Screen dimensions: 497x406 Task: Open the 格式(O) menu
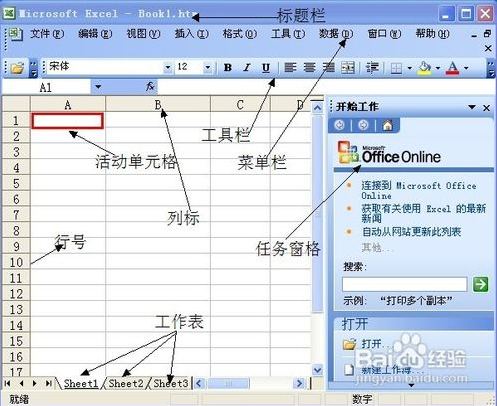click(240, 34)
